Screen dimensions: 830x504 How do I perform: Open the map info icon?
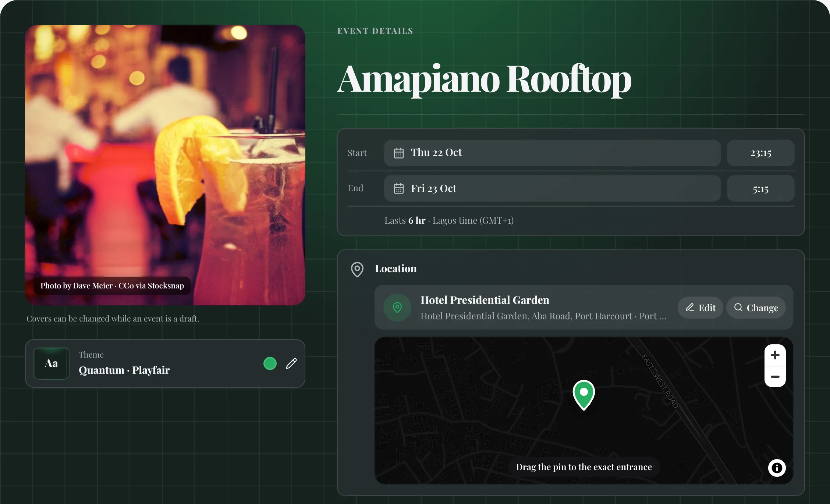tap(777, 468)
